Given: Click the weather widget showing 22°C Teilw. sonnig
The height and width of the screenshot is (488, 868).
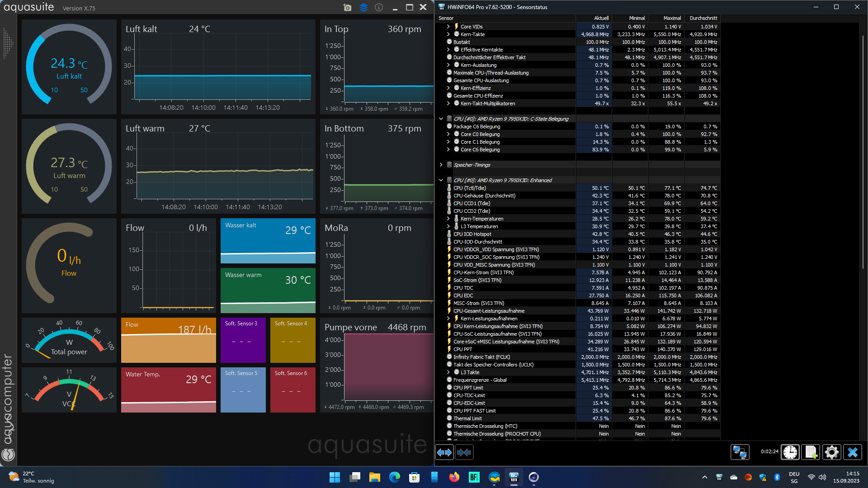Looking at the screenshot, I should (x=27, y=477).
